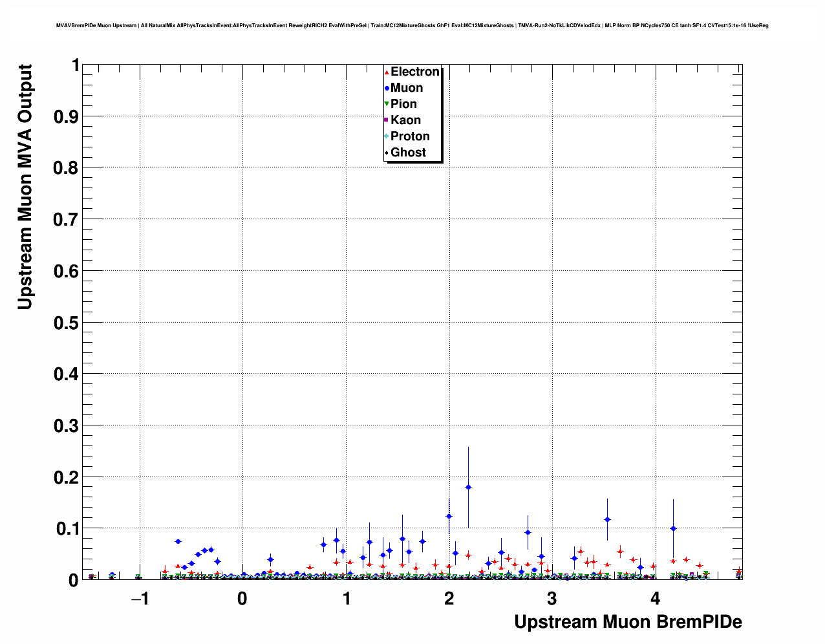Click the Muon data point at x=2.0
The height and width of the screenshot is (644, 825).
pyautogui.click(x=449, y=517)
